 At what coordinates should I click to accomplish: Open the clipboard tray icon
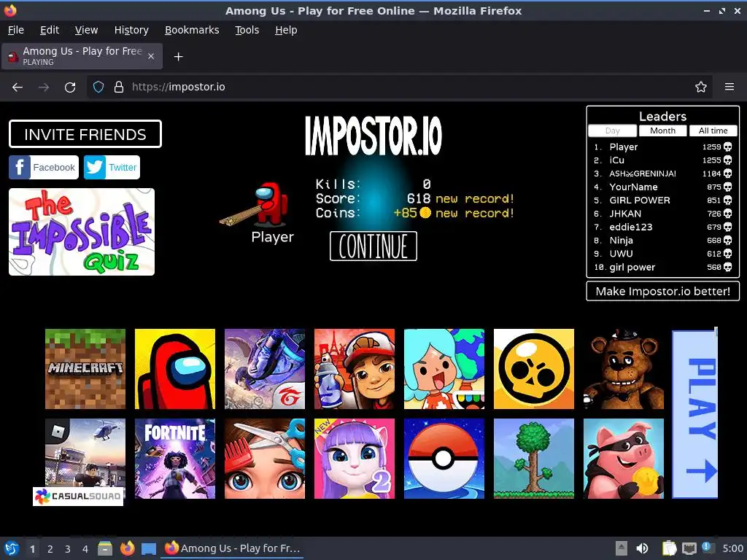pos(670,548)
